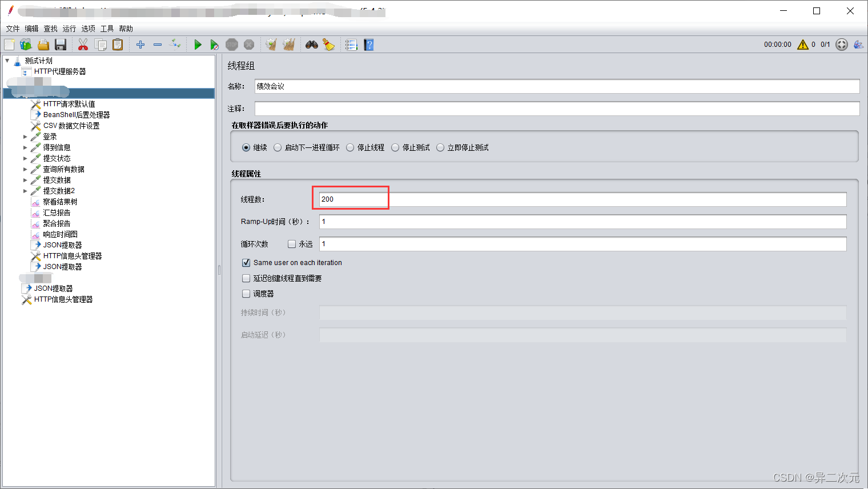868x489 pixels.
Task: Click Start no pauses icon
Action: point(215,45)
